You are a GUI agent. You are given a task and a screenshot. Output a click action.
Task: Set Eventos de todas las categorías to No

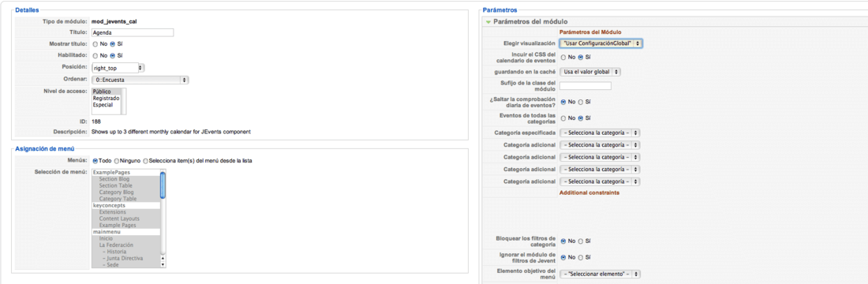[563, 118]
